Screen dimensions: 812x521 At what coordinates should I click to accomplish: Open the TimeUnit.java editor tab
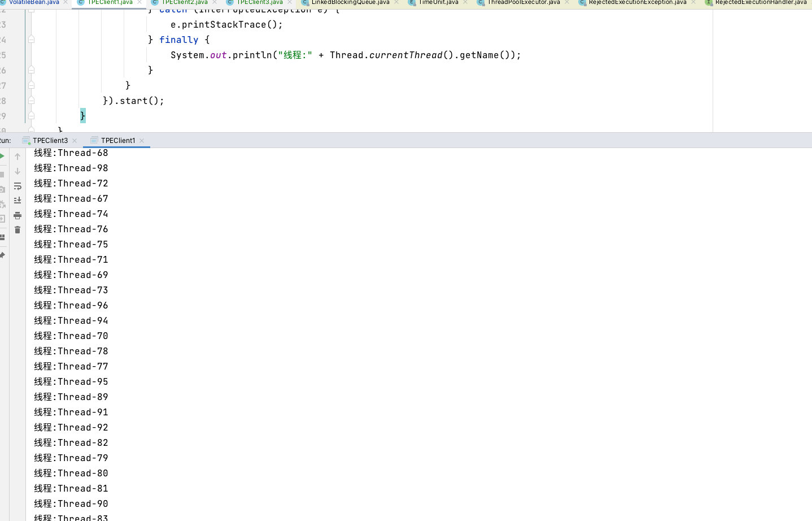click(x=438, y=2)
